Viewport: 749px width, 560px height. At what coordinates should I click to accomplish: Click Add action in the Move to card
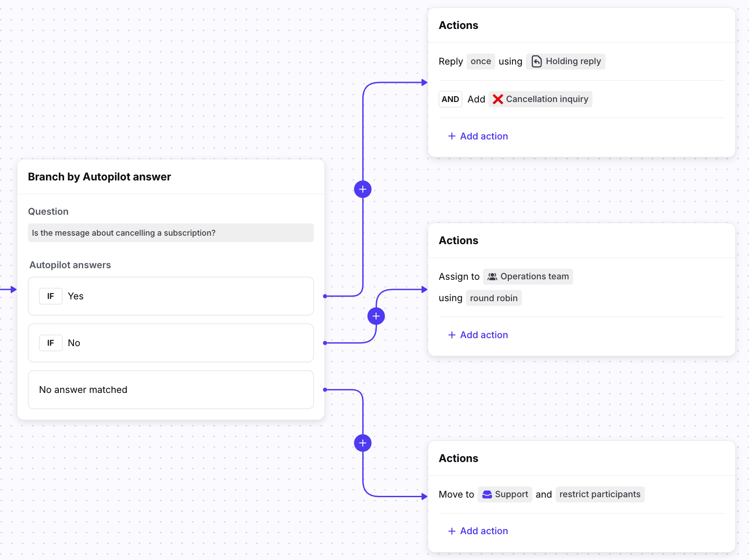pos(483,531)
